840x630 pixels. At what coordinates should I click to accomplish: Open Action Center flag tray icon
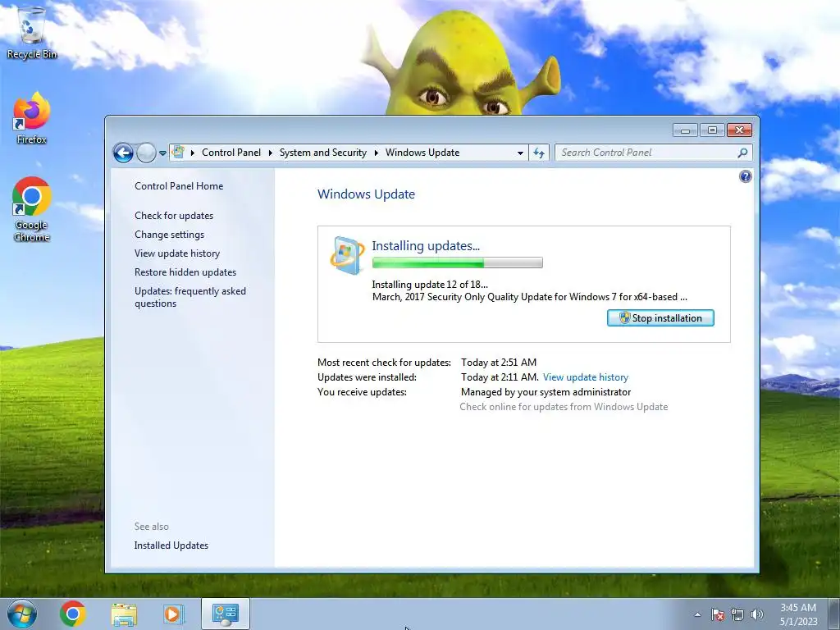click(718, 614)
